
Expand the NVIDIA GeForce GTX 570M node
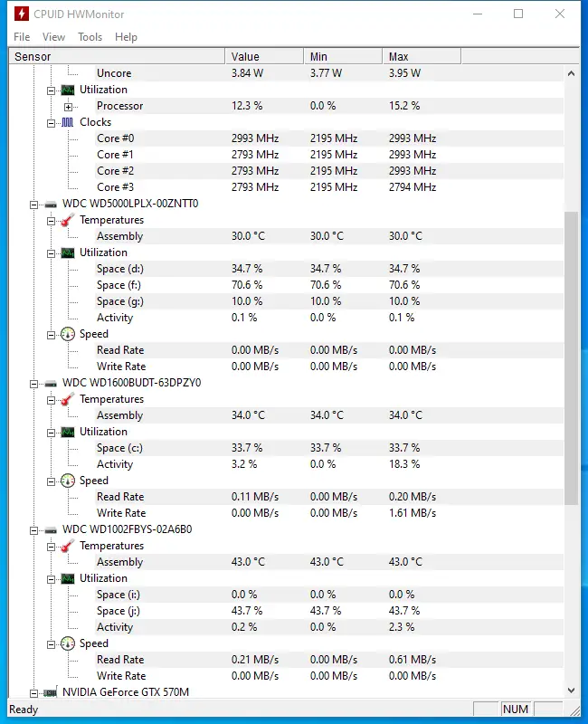[x=33, y=692]
